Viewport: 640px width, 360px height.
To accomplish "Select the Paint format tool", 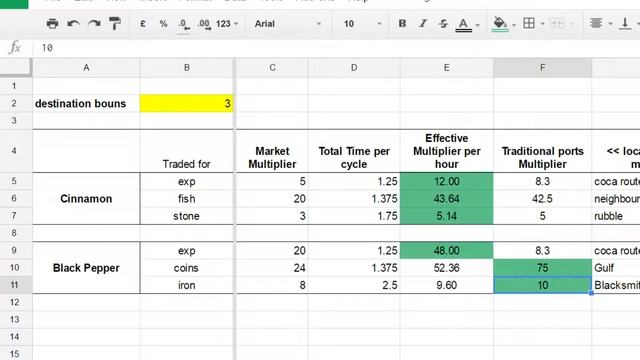I will coord(115,24).
